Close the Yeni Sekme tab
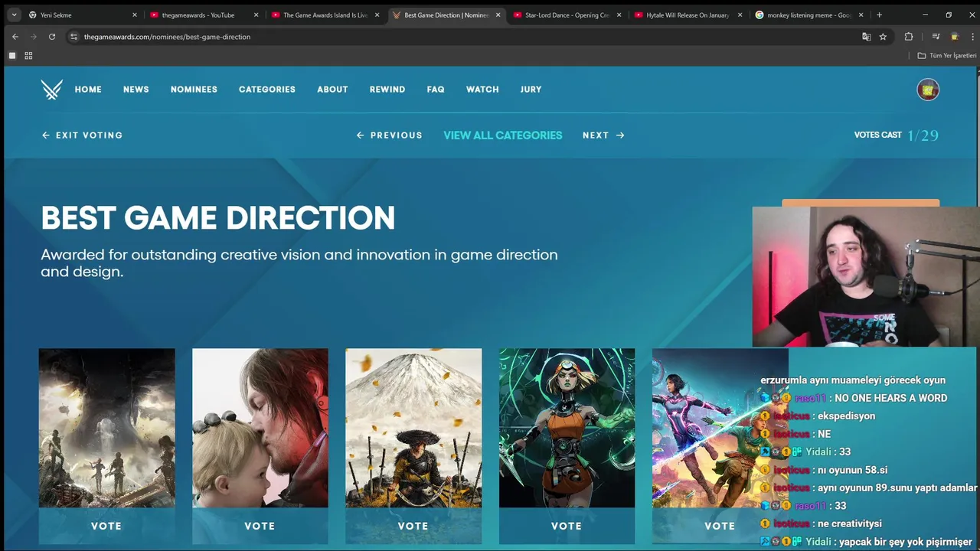The image size is (980, 551). tap(135, 15)
